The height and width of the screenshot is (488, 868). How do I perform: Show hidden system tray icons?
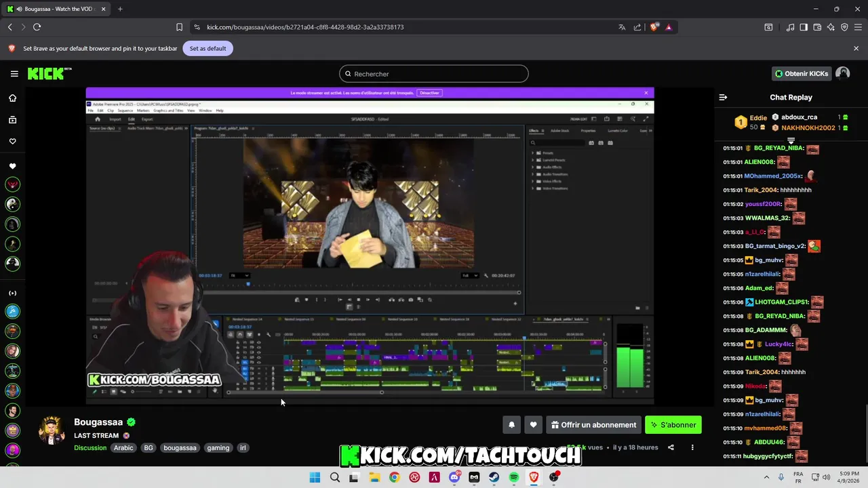tap(768, 477)
